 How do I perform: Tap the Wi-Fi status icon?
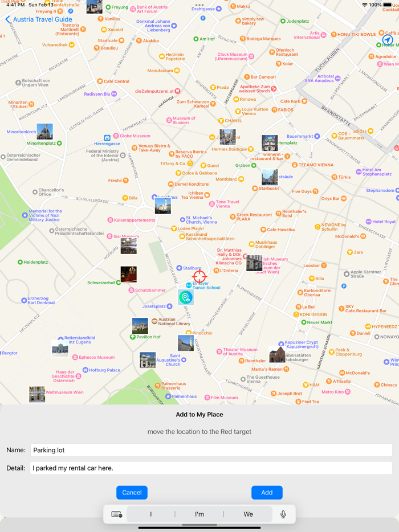tap(364, 5)
